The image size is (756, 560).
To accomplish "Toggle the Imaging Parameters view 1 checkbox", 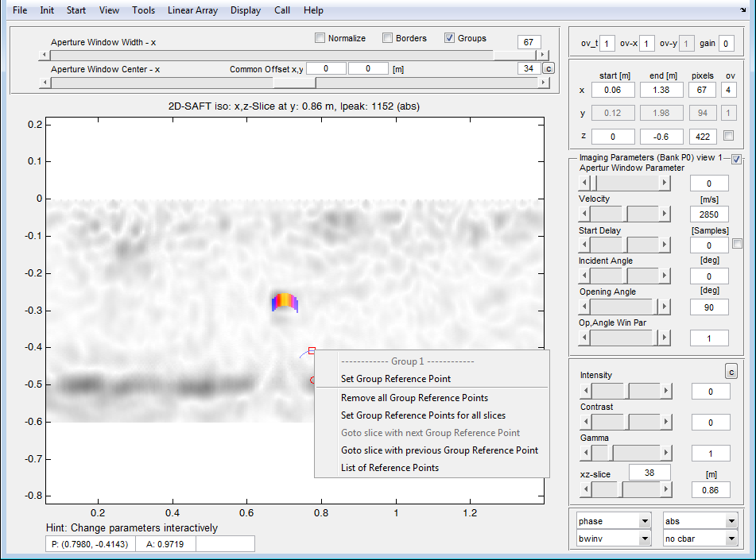I will click(736, 159).
